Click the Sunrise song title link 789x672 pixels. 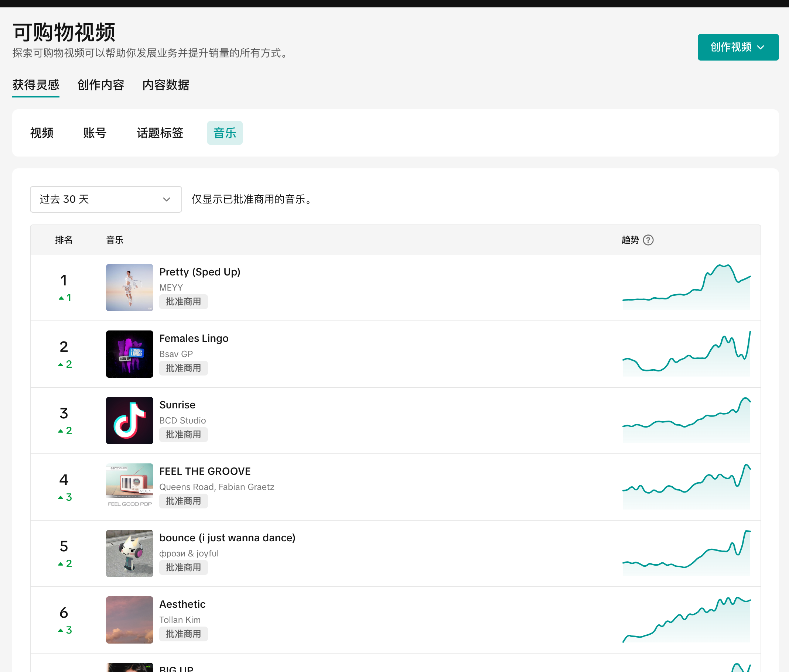click(x=177, y=405)
